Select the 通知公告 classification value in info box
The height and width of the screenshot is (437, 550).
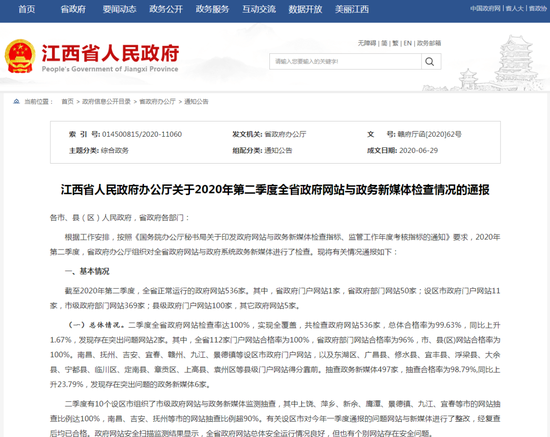(x=278, y=150)
